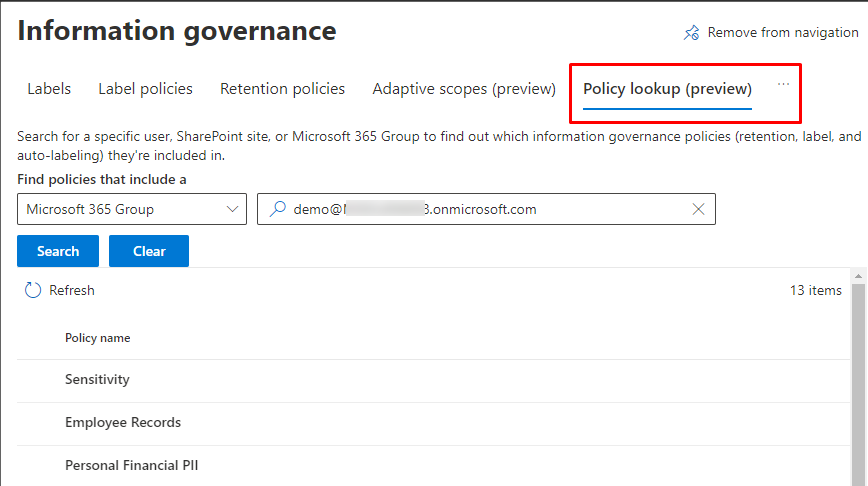Open the Personal Financial PII policy
This screenshot has width=868, height=486.
tap(131, 465)
